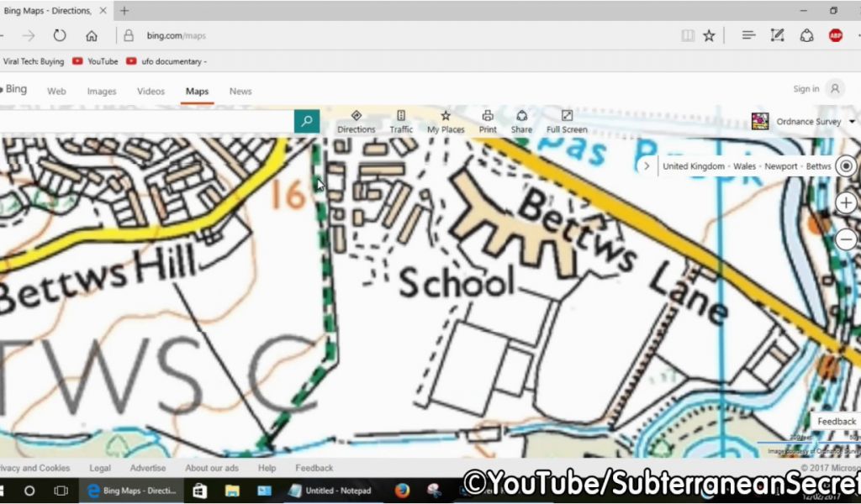861x504 pixels.
Task: Select Bettws in the location breadcrumb
Action: [x=818, y=166]
